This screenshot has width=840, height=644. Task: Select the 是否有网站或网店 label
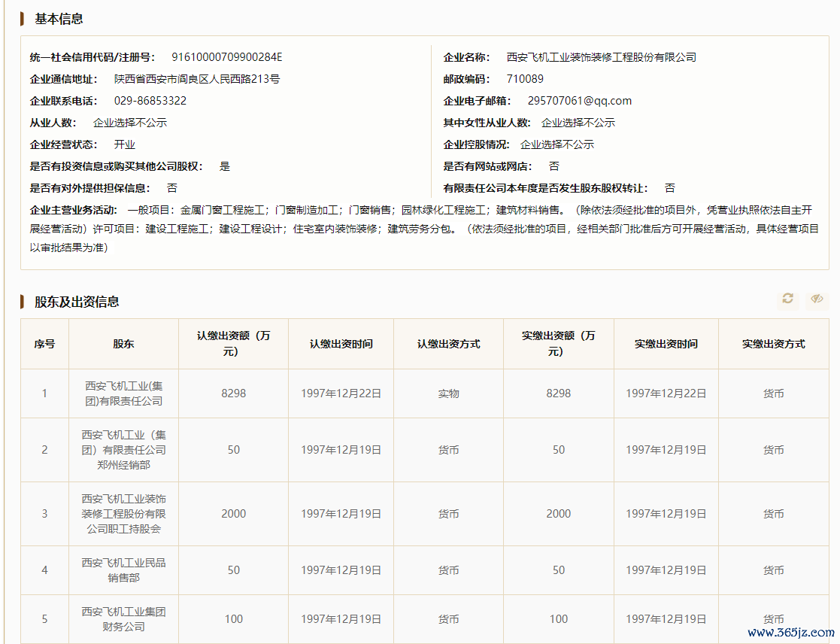click(487, 166)
